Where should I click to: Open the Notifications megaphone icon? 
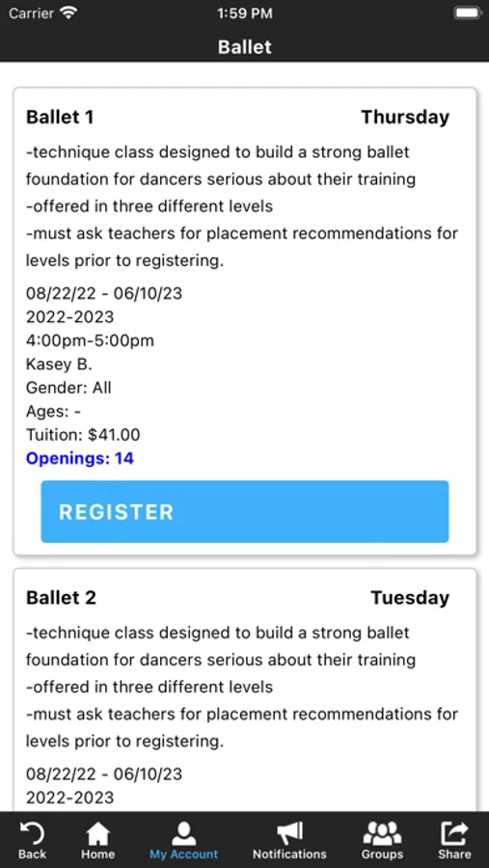point(289,833)
